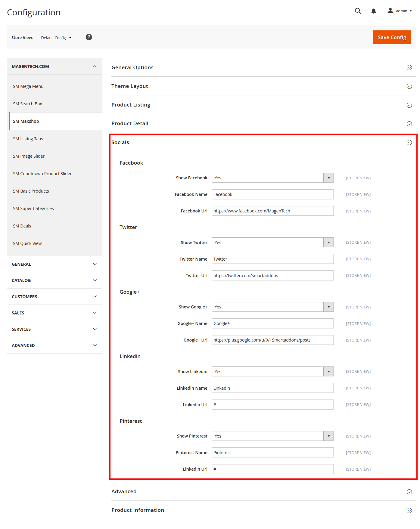Screen dimensions: 420x529
Task: Click the Facebook subsection heading
Action: click(131, 163)
